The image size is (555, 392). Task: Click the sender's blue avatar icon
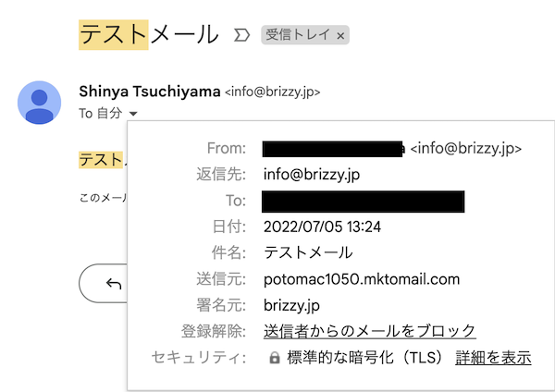point(39,103)
